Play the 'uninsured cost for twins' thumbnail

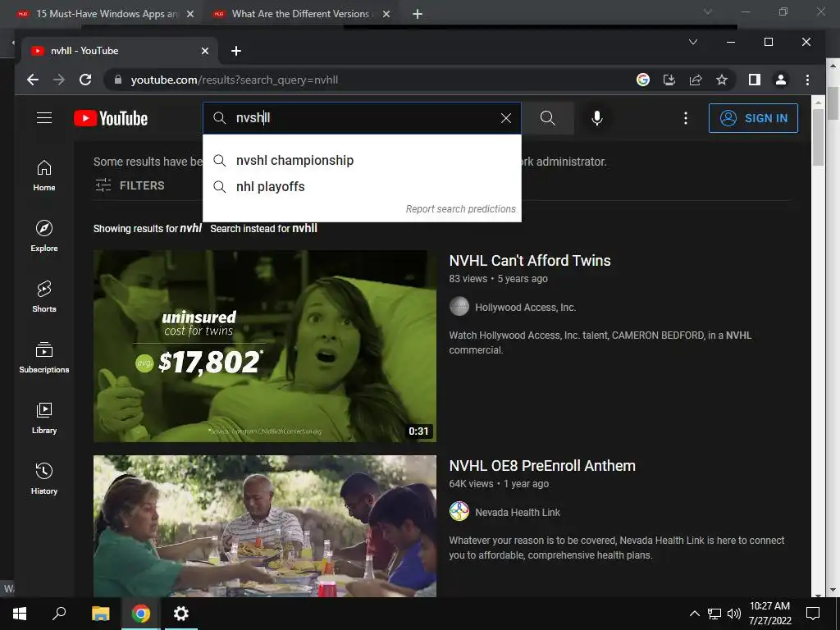pos(265,346)
